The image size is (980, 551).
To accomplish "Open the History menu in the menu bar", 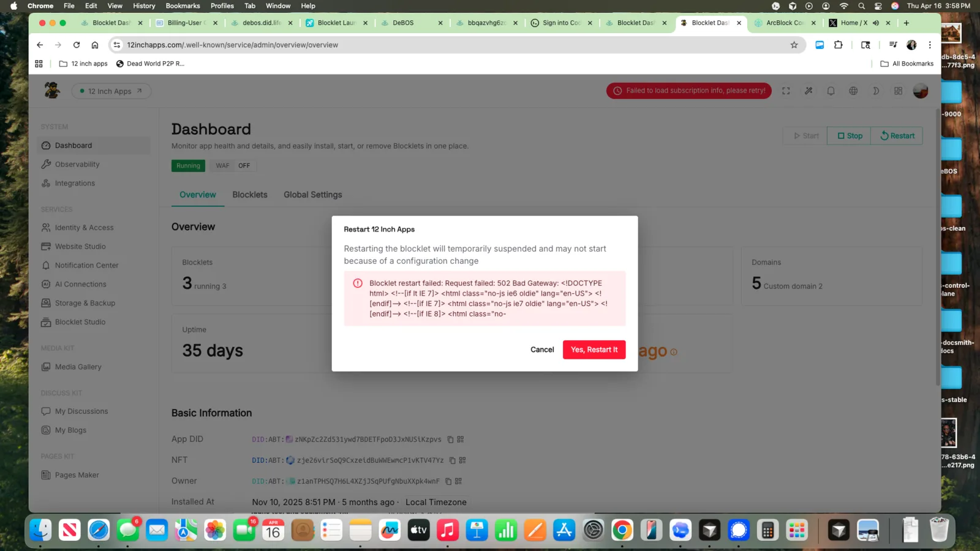I will point(144,6).
